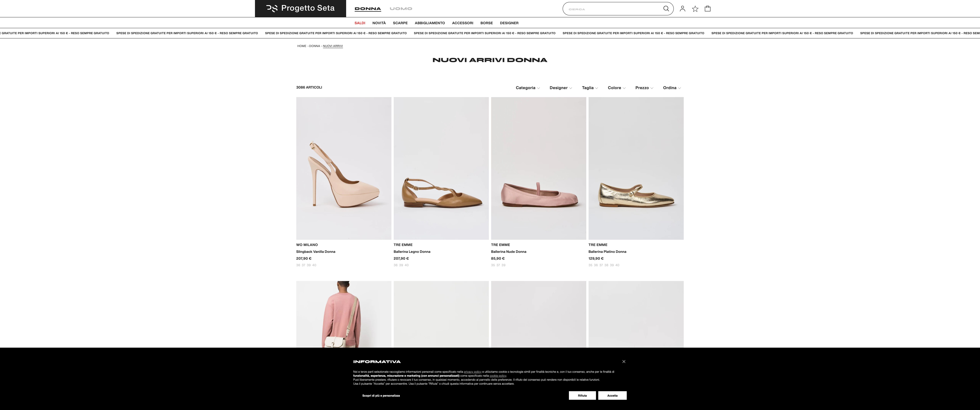This screenshot has height=410, width=980.
Task: Click the CERCA search input field
Action: coord(609,8)
